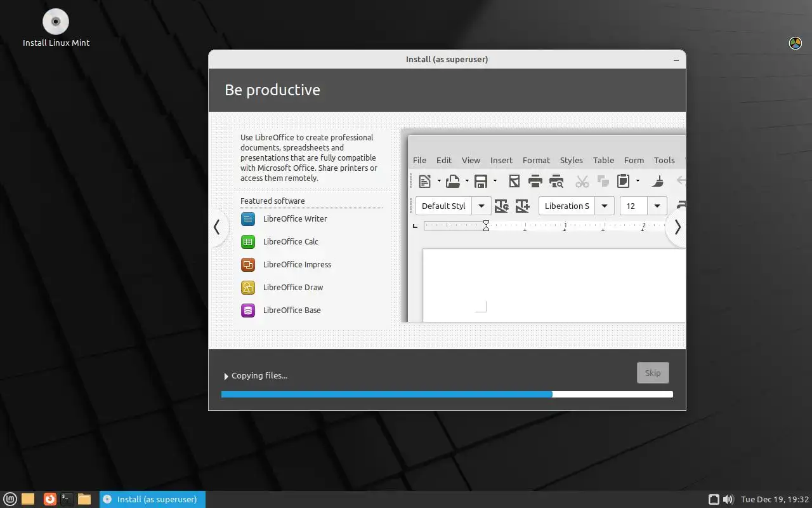Open the Form menu in the preview
Image resolution: width=812 pixels, height=508 pixels.
point(634,160)
